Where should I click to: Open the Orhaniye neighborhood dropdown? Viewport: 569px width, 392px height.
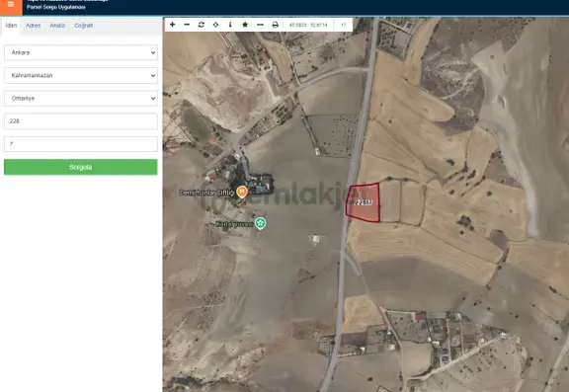coord(81,99)
